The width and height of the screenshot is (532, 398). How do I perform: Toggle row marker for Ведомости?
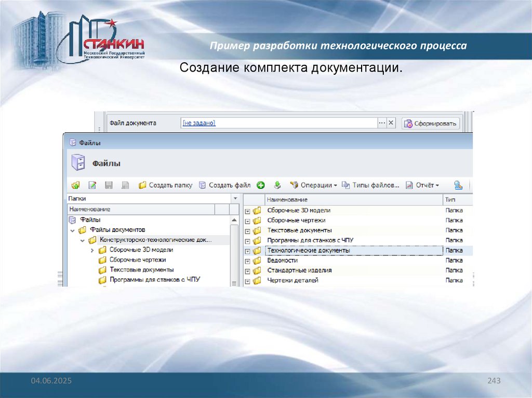tap(248, 261)
